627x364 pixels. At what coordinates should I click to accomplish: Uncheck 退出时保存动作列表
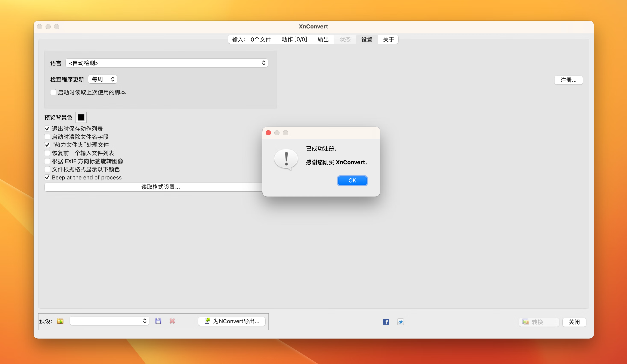(47, 129)
